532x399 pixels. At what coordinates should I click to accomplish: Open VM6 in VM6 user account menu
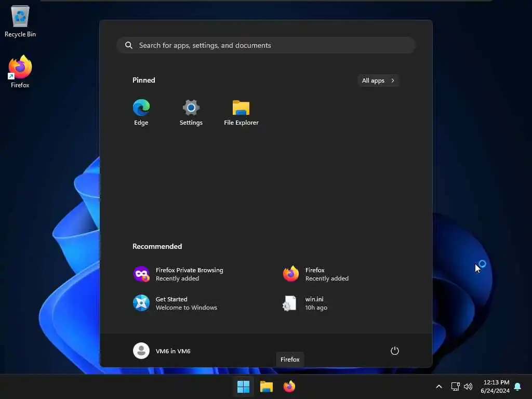pos(162,351)
